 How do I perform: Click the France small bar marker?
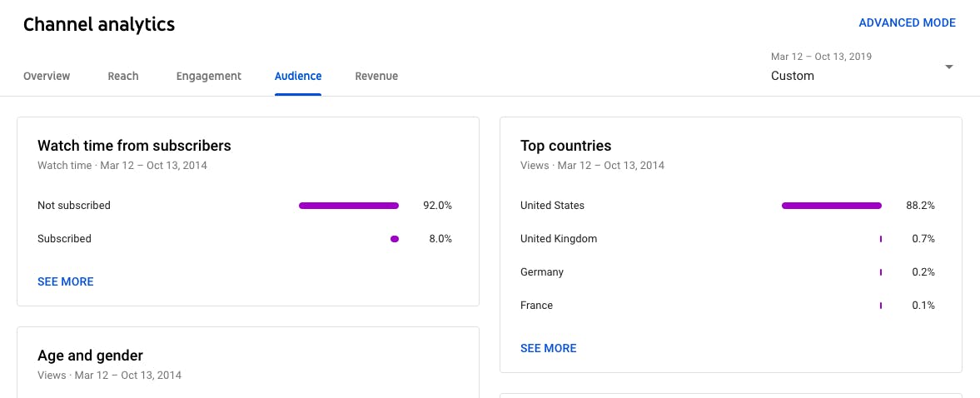click(881, 306)
